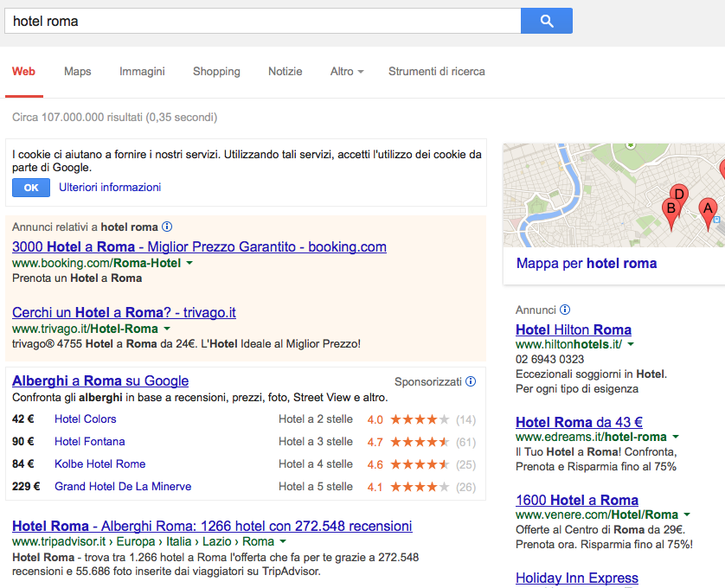Expand tripadvisor.it result dropdown arrow

coord(282,542)
